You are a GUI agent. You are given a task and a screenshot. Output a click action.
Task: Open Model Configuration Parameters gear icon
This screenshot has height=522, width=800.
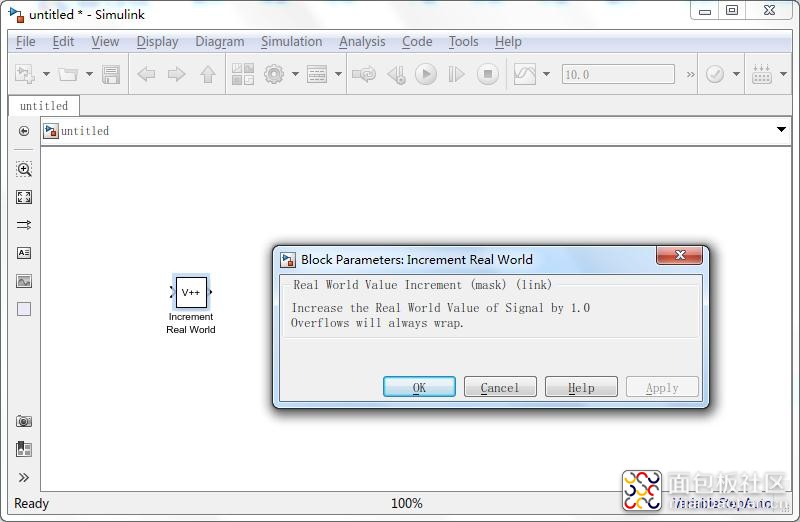274,74
